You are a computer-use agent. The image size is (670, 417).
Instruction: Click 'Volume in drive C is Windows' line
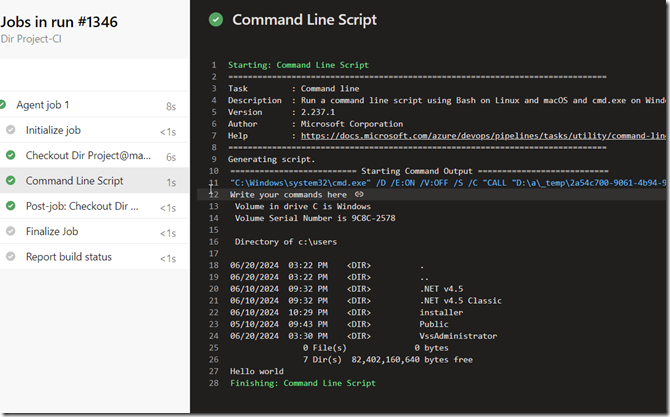coord(303,206)
